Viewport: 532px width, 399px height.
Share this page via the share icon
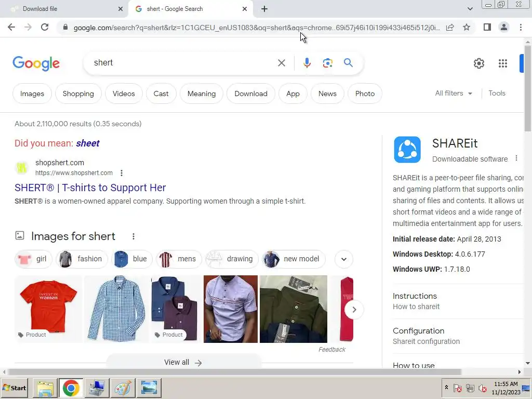[x=450, y=27]
